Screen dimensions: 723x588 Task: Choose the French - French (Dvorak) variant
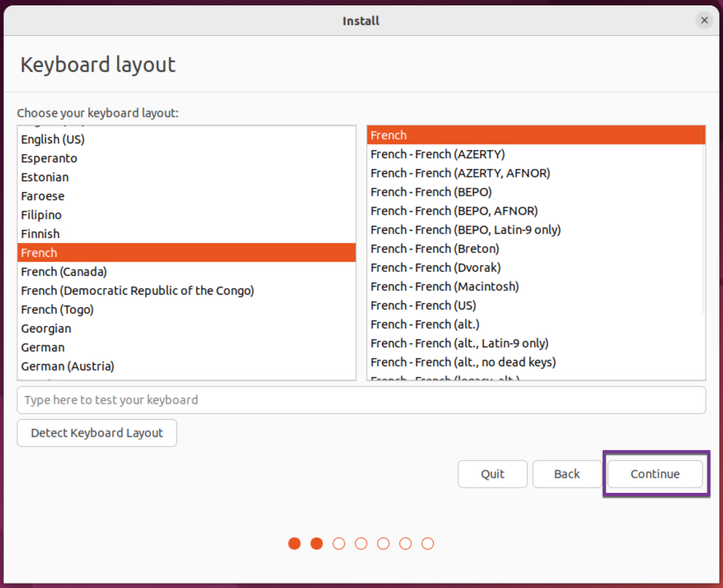[435, 267]
